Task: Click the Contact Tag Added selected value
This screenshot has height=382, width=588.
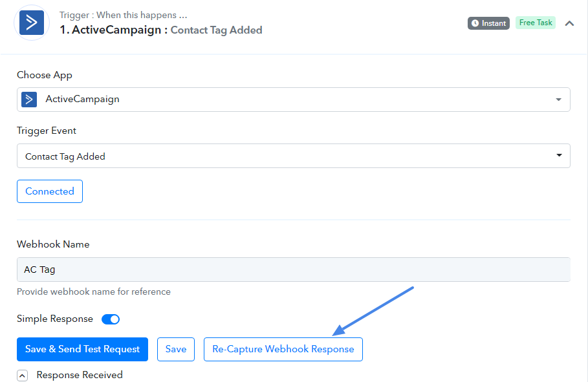Action: point(65,156)
